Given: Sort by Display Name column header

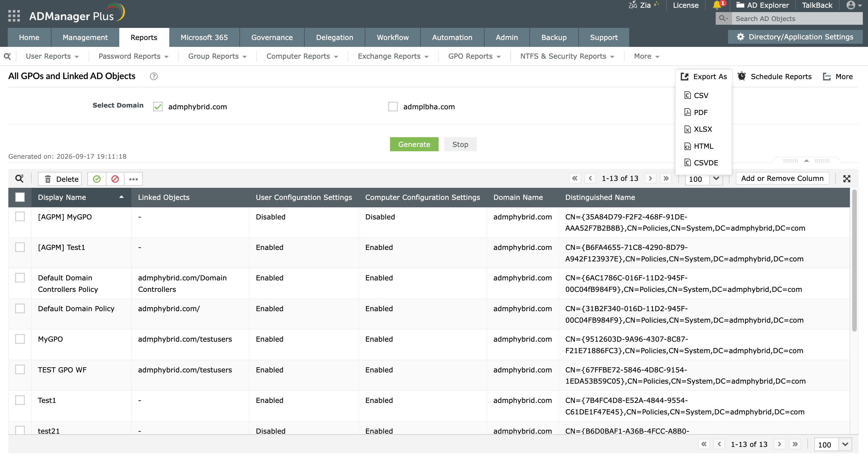Looking at the screenshot, I should click(81, 197).
